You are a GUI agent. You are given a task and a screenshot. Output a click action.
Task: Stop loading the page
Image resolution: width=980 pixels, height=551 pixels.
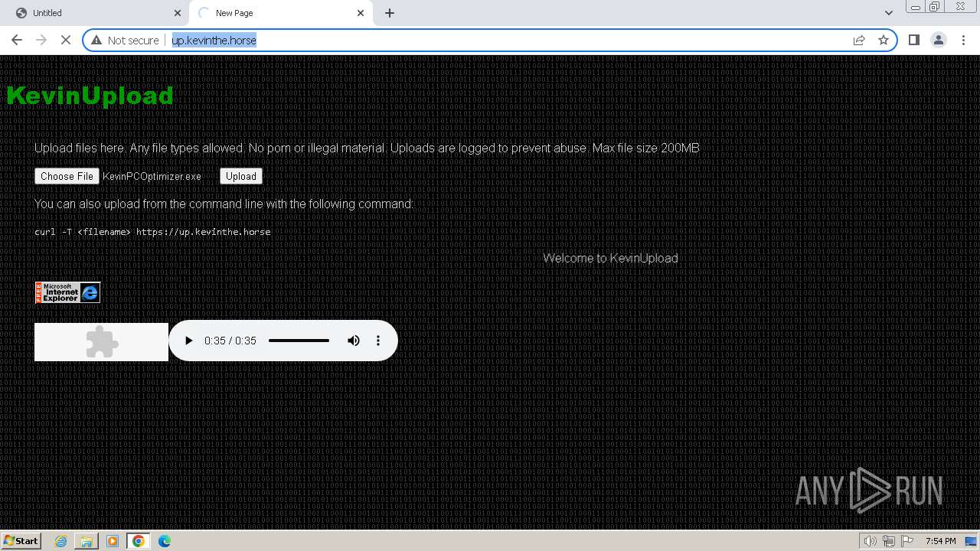click(x=66, y=40)
